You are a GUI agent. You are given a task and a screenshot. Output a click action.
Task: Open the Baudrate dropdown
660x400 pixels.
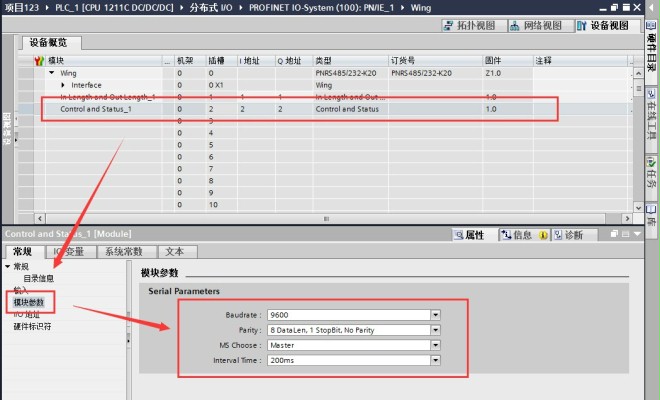click(435, 314)
